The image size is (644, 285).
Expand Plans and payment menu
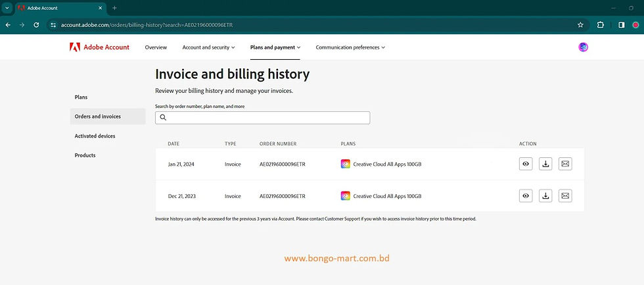(275, 47)
